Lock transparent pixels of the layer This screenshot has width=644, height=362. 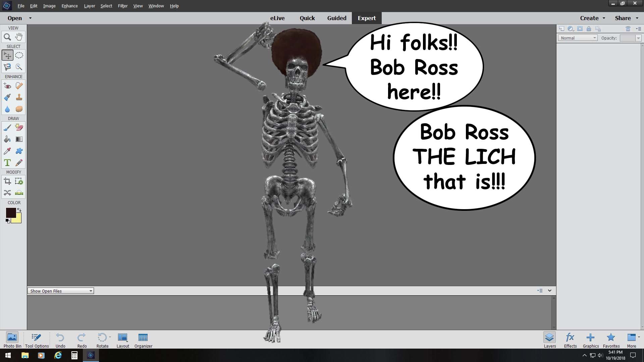click(x=598, y=29)
